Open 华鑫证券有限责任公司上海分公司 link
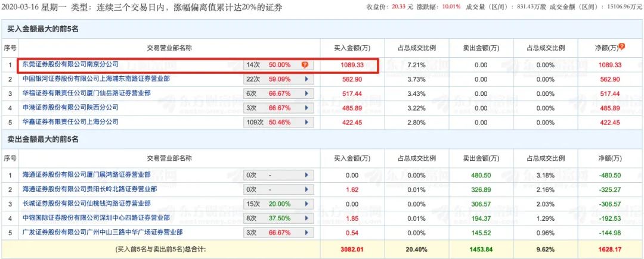This screenshot has height=259, width=644. point(70,122)
